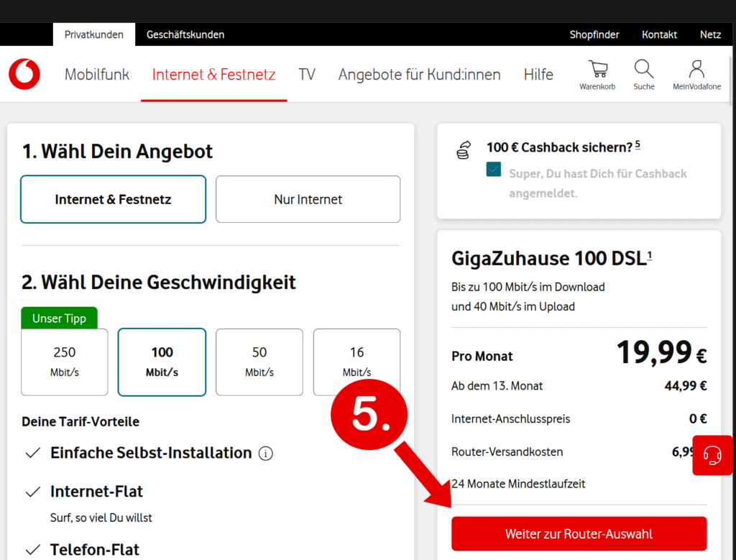
Task: Choose the 250 Mbit/s speed tile
Action: [65, 362]
